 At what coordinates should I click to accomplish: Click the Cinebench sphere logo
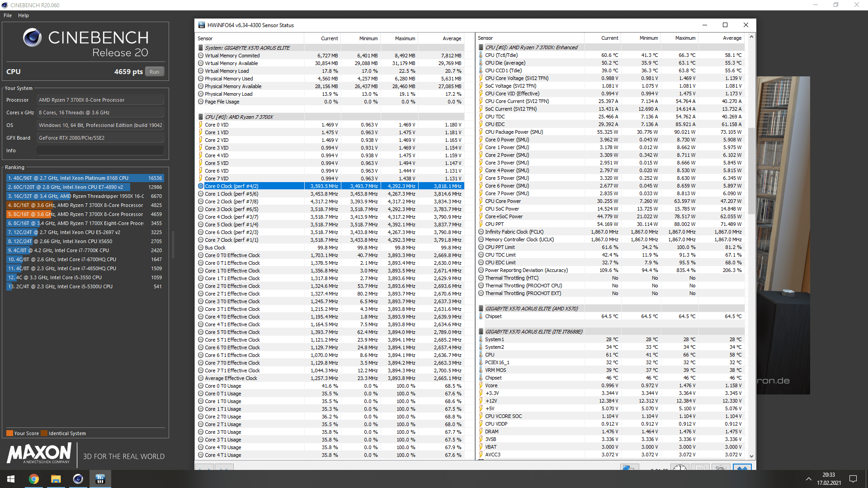[x=32, y=38]
